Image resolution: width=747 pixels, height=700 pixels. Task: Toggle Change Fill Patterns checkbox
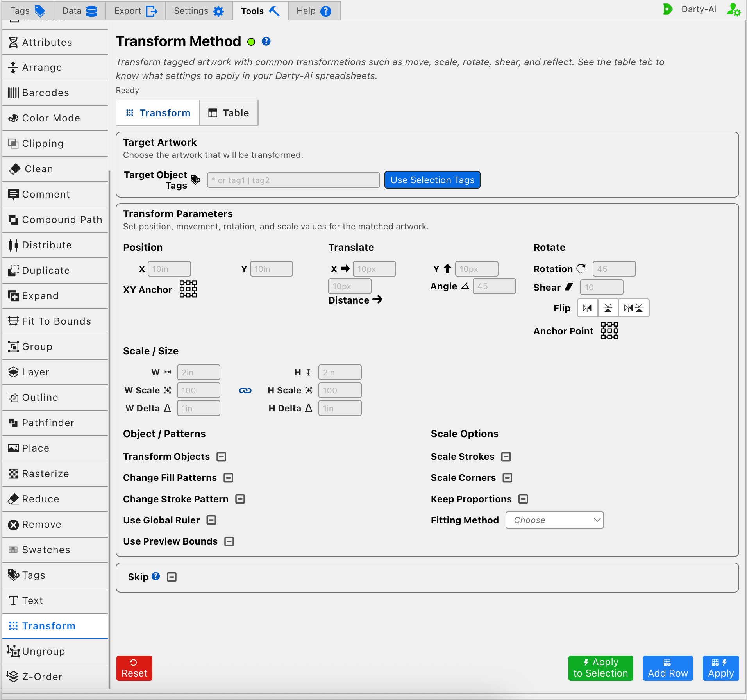(x=229, y=478)
